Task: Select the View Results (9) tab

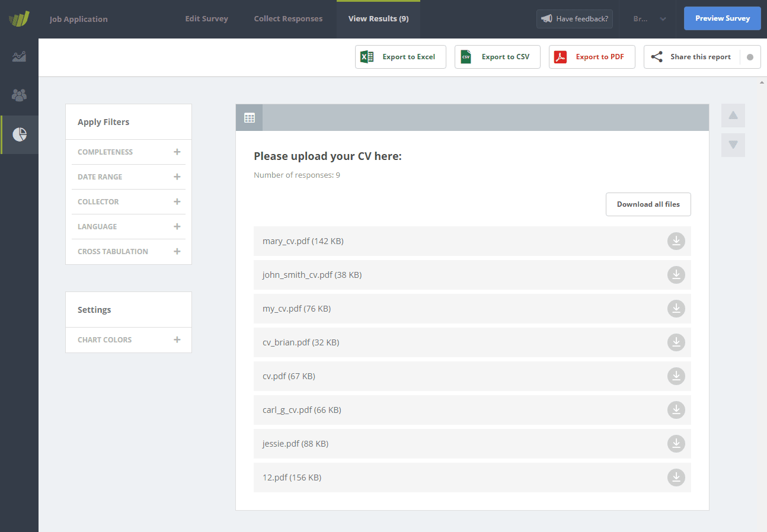Action: pyautogui.click(x=378, y=19)
